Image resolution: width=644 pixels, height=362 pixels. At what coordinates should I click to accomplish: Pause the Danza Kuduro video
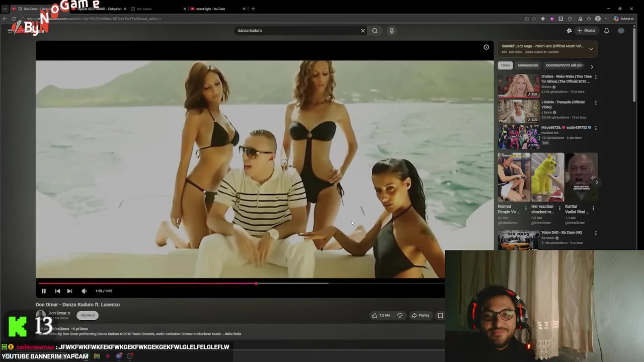(44, 291)
